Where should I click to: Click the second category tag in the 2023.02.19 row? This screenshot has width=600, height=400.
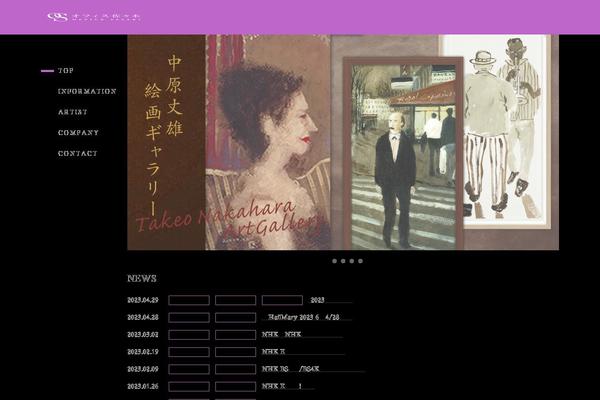[x=236, y=352]
